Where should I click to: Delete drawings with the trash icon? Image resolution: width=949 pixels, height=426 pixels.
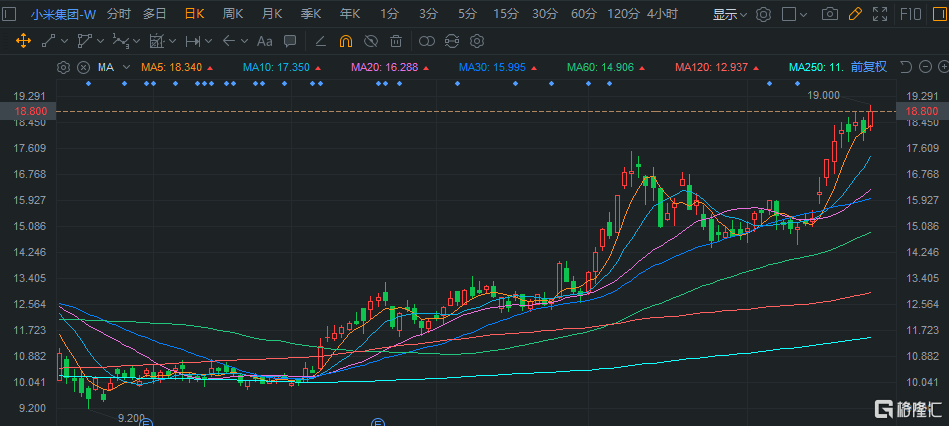tap(396, 41)
